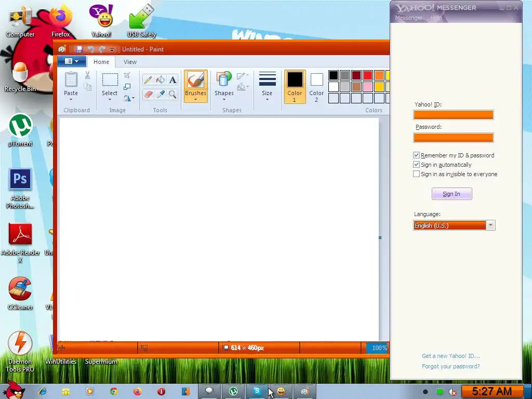This screenshot has height=399, width=532.
Task: Open the Language English (U.S.) combo box
Action: click(x=454, y=225)
